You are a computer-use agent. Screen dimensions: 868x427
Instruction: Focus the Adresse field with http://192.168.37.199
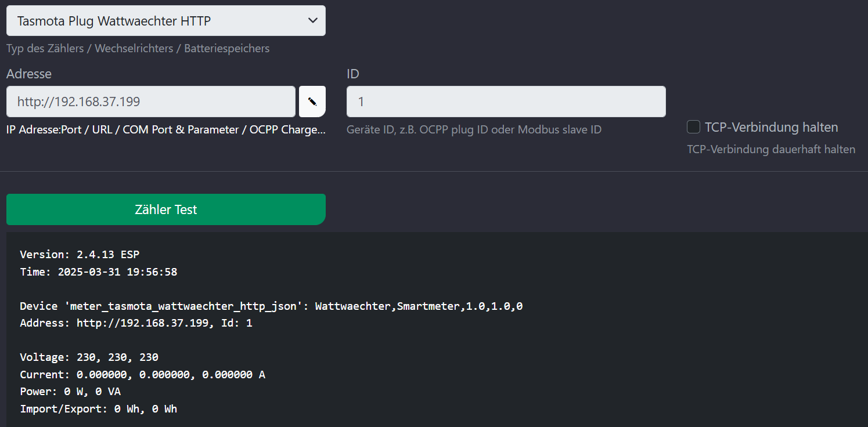151,102
